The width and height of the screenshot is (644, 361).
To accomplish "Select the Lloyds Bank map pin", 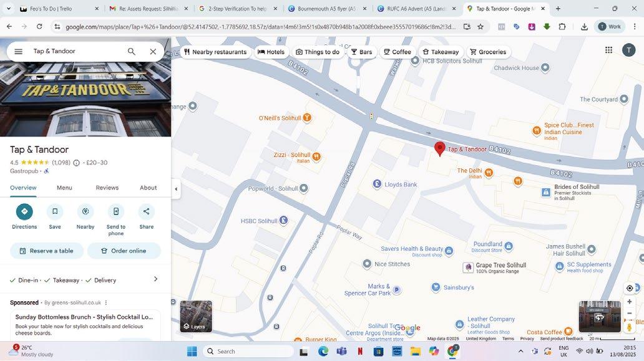I will (x=377, y=184).
